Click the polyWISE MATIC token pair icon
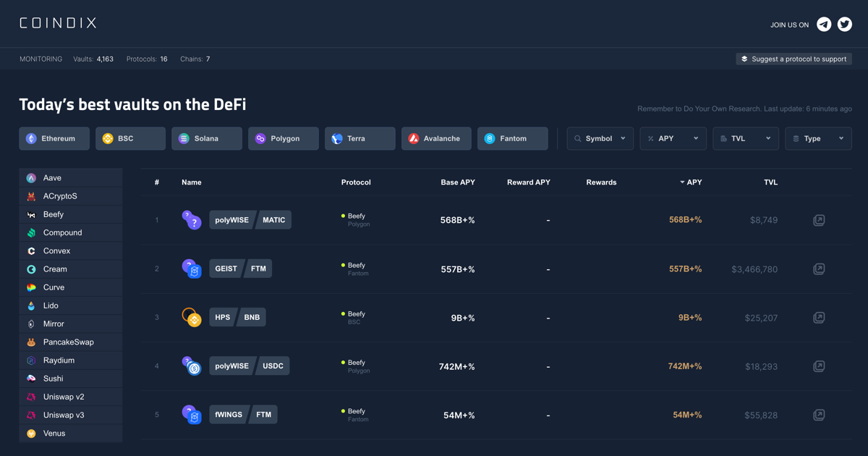 pos(192,220)
